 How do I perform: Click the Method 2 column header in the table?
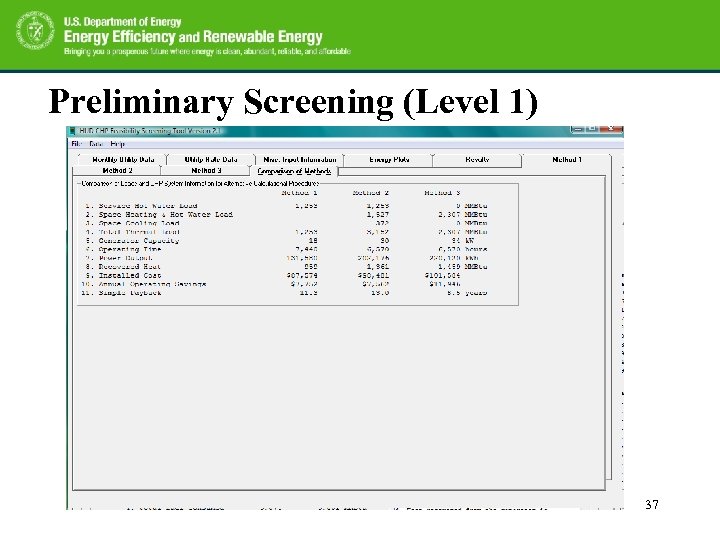371,193
